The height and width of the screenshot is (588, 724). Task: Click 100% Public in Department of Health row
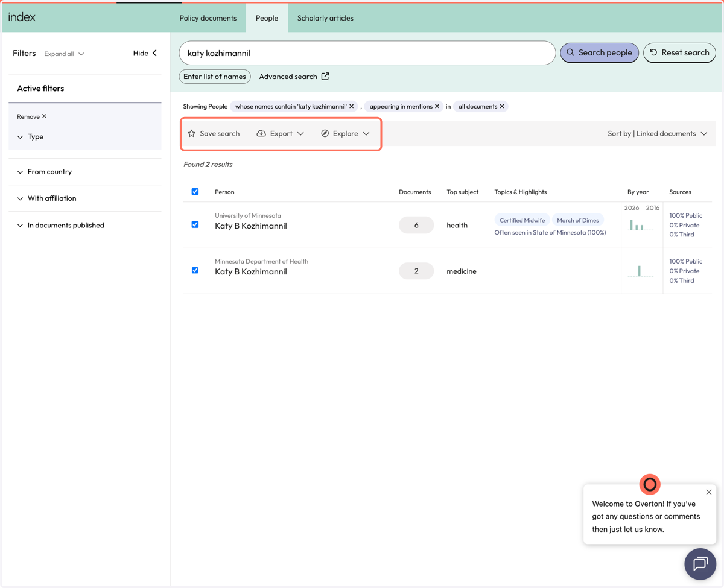[685, 261]
